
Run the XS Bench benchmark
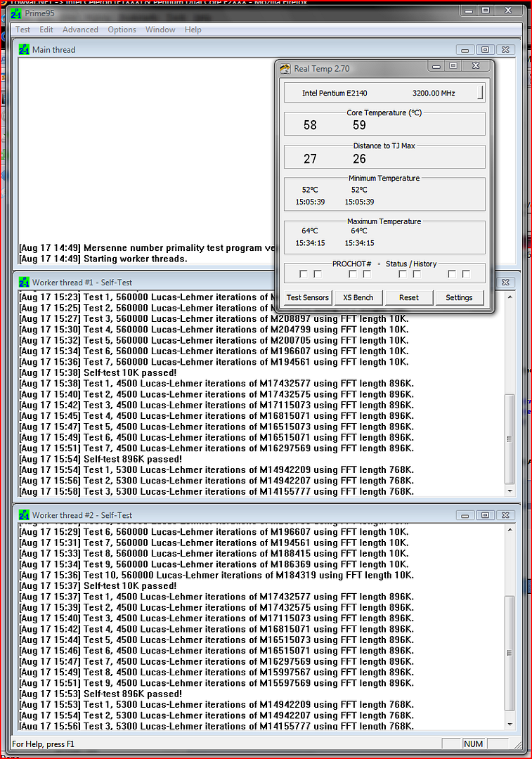click(x=358, y=297)
